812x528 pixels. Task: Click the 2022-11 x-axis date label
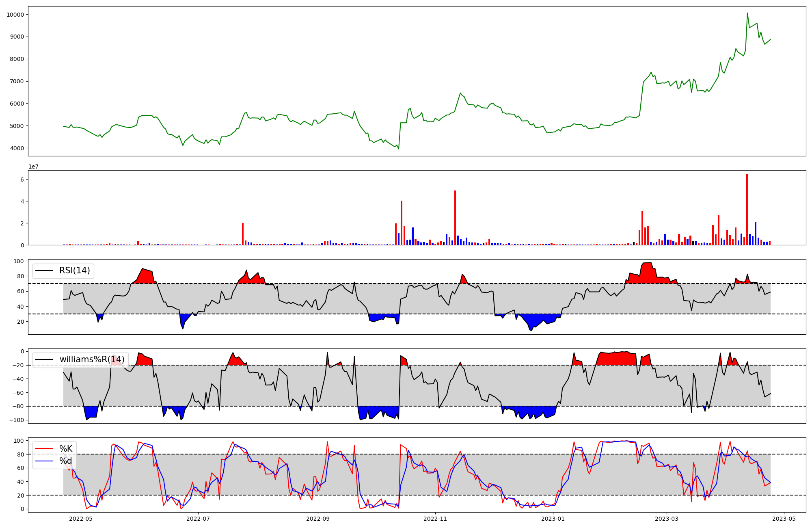[x=435, y=519]
